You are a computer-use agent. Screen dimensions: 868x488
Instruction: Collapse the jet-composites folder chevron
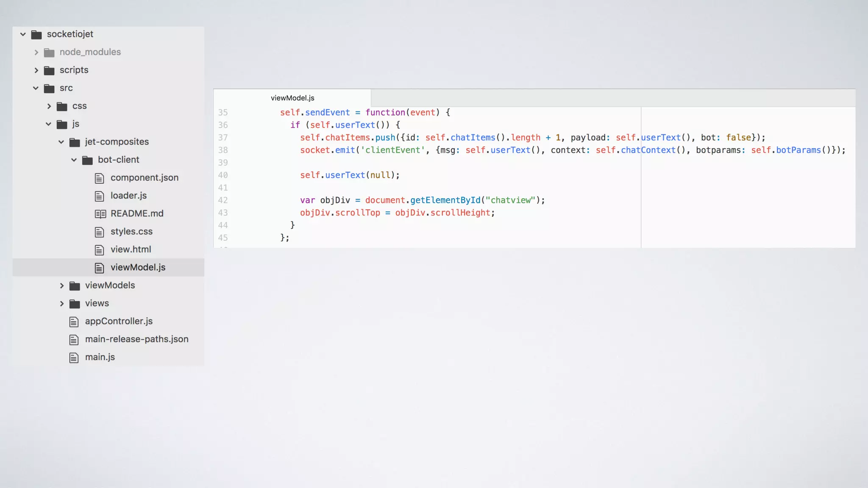pos(61,142)
